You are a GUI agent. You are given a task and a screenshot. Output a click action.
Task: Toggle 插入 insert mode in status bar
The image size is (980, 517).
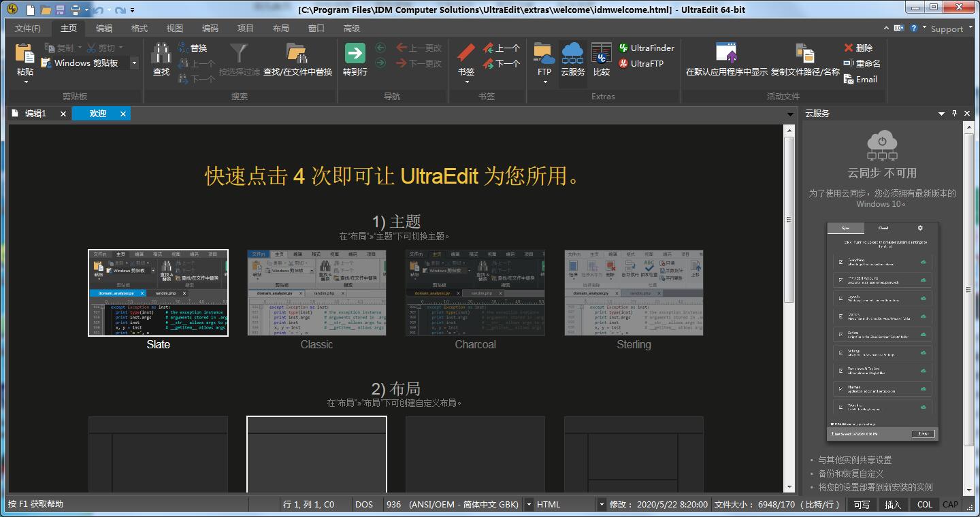(x=893, y=504)
